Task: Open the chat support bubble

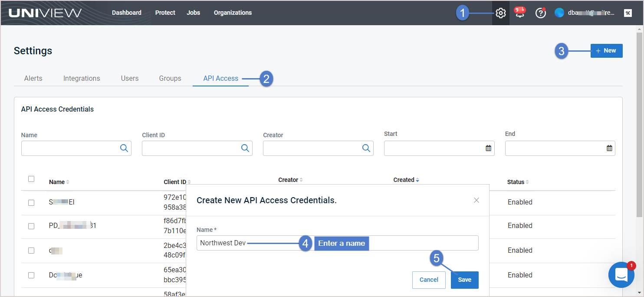Action: [621, 275]
